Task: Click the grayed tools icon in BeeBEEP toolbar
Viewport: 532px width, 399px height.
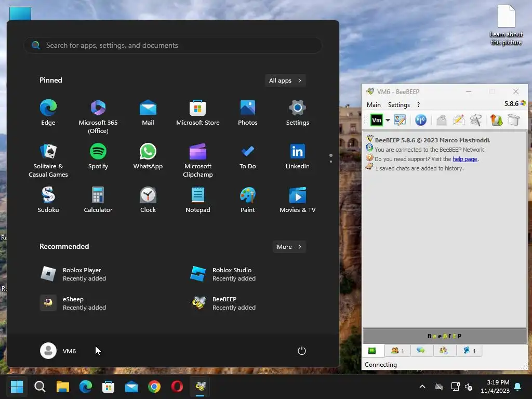Action: pos(476,120)
